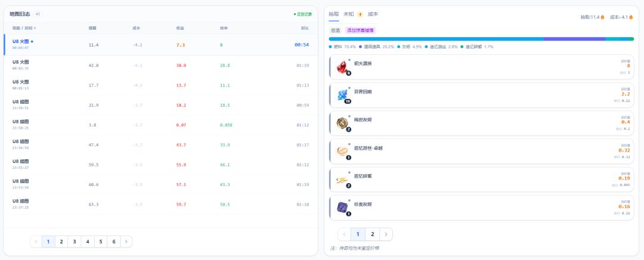Go to previous page of loot list
The width and height of the screenshot is (644, 260).
[x=344, y=234]
